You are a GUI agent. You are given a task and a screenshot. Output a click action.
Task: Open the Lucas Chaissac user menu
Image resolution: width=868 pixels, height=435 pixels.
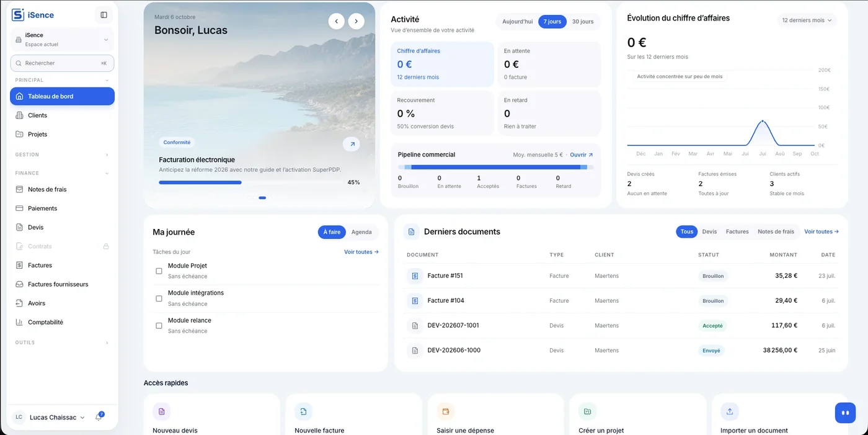(50, 418)
